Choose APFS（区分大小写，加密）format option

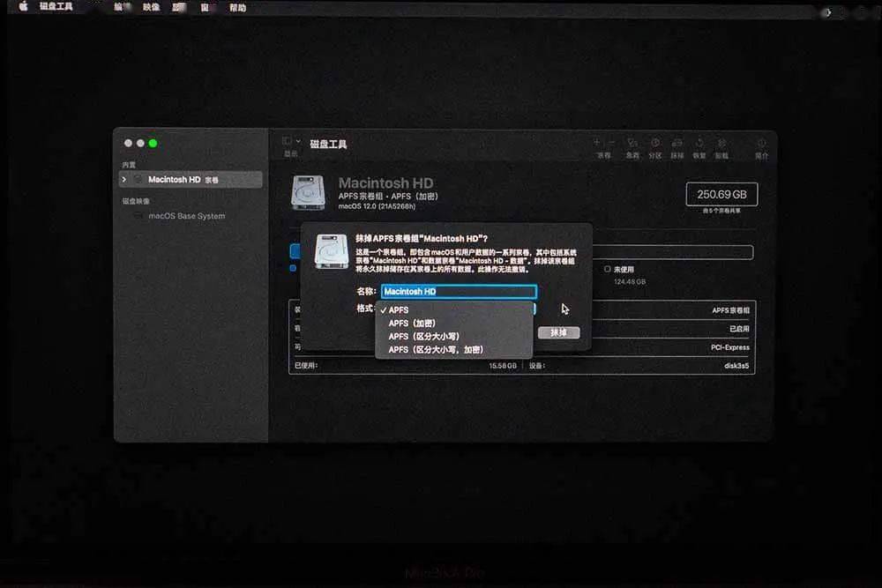[454, 350]
